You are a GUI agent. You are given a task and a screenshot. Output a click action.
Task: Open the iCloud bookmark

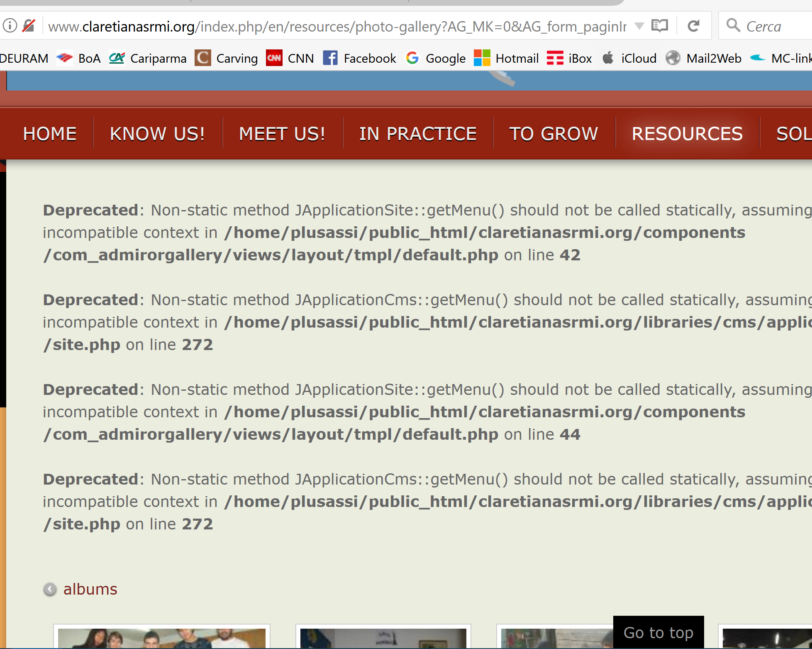click(629, 59)
